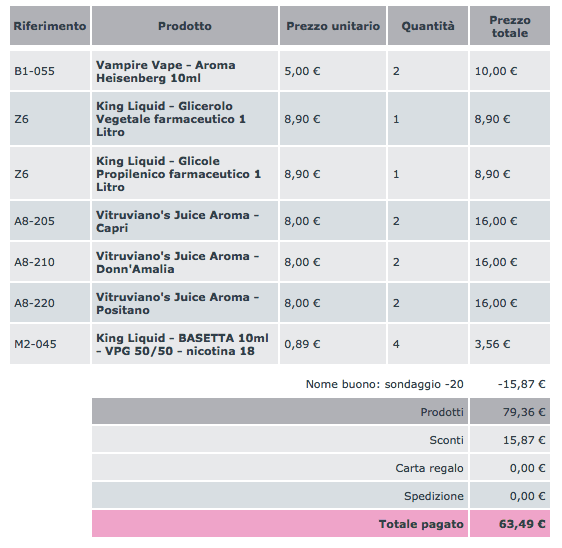Open King Liquid BASETTA 10ml product link
Viewport: 562px width, 548px height.
(x=182, y=344)
